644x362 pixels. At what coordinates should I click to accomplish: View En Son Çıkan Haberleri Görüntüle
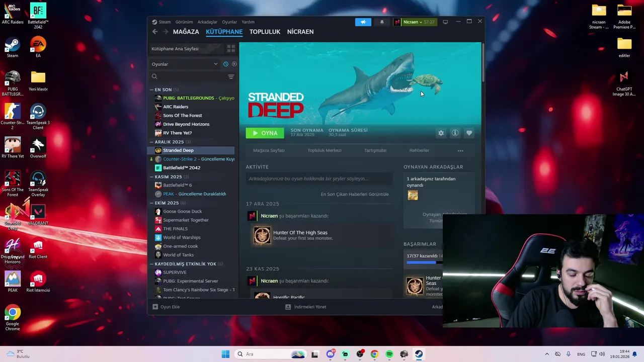point(355,194)
